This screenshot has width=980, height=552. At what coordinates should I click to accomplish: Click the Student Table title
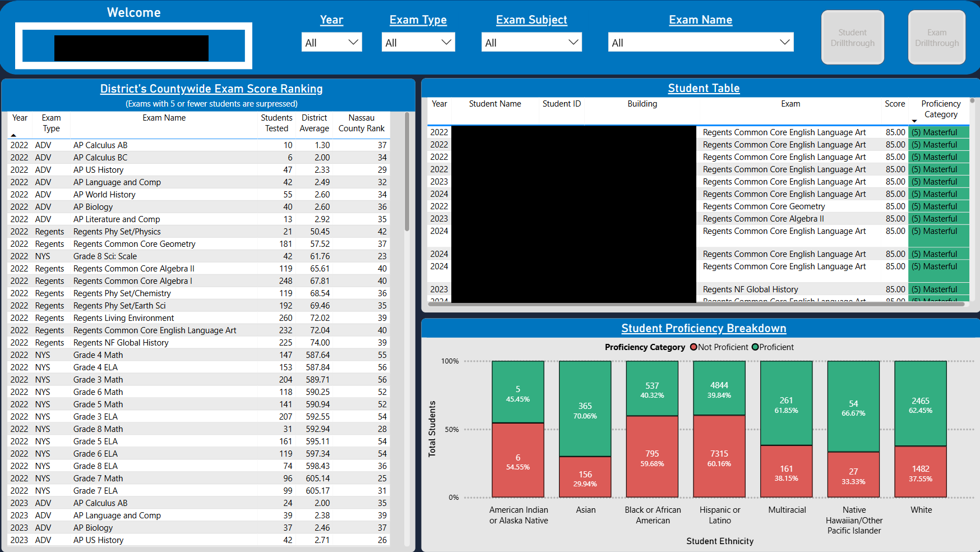[704, 88]
